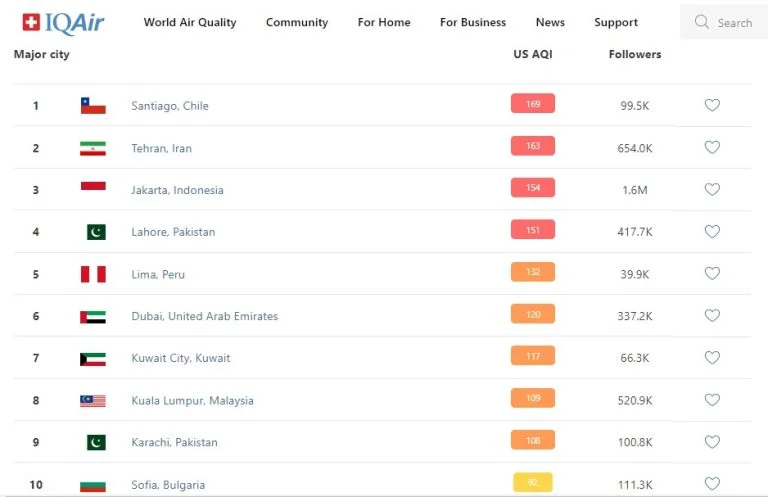This screenshot has width=768, height=497.
Task: Click the Kuwait flag icon
Action: [93, 359]
